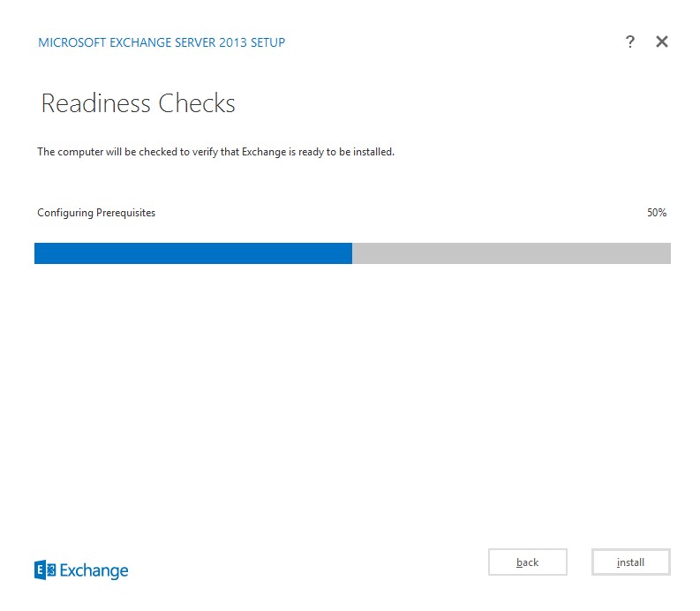Click the Exchange logo icon
Viewport: 700px width, 611px height.
[45, 570]
